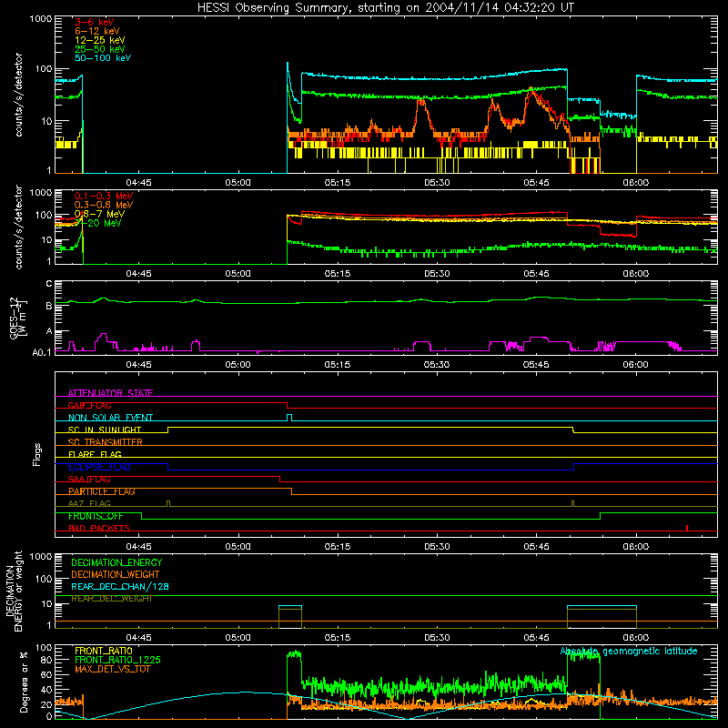The height and width of the screenshot is (728, 728).
Task: Pick the ECLIPSE_FLAG label
Action: click(x=99, y=467)
